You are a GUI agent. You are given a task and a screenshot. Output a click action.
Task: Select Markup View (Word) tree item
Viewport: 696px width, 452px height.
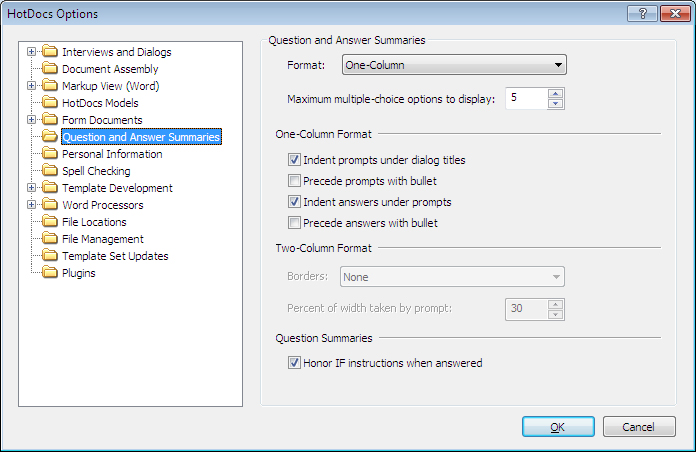click(110, 86)
